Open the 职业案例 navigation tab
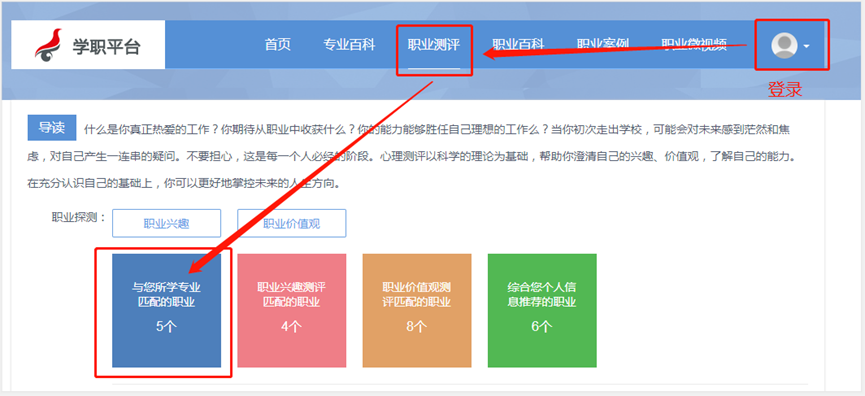The height and width of the screenshot is (396, 865). pyautogui.click(x=603, y=45)
